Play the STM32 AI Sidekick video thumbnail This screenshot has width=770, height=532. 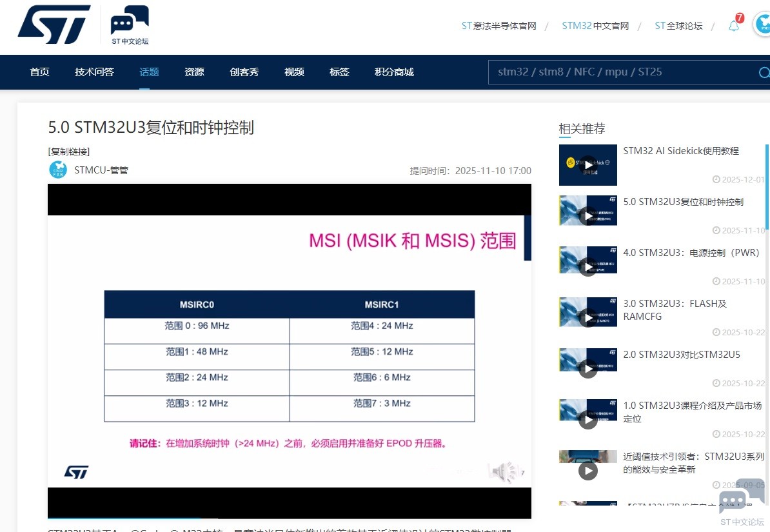(x=587, y=165)
